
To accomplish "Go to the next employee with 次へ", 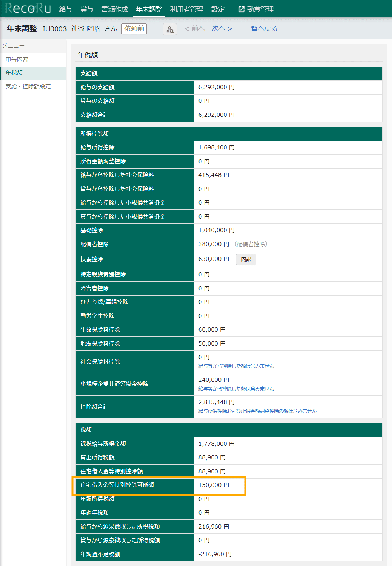I will tap(222, 29).
